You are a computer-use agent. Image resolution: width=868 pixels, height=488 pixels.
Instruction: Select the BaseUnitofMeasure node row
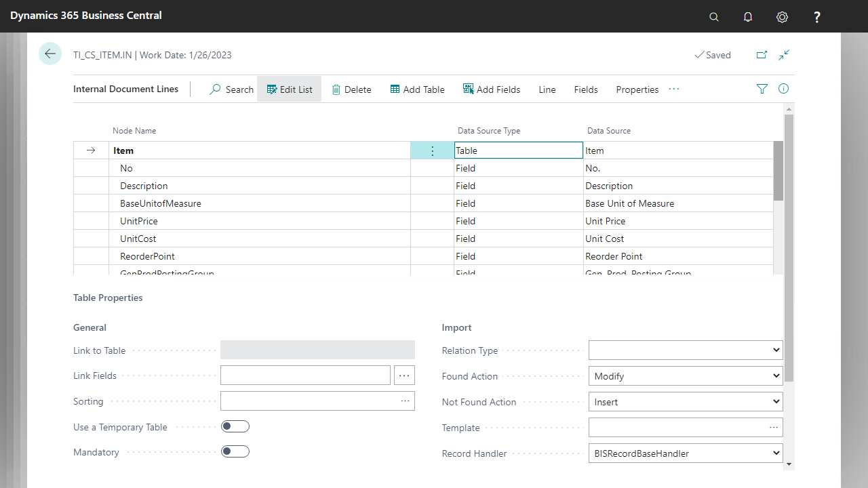pos(260,203)
